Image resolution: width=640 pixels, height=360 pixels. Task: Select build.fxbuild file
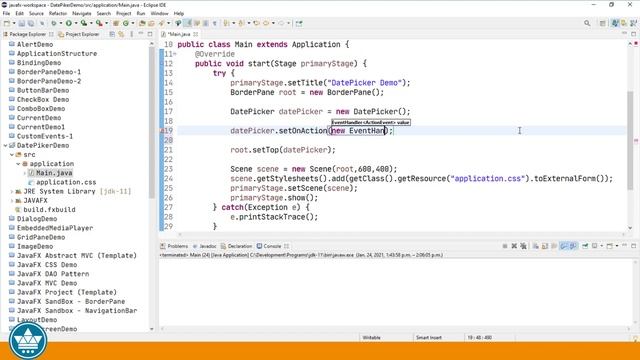pos(49,209)
